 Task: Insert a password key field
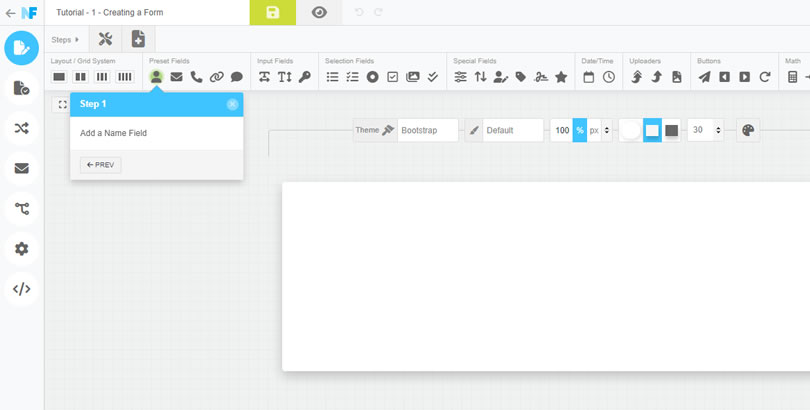305,77
